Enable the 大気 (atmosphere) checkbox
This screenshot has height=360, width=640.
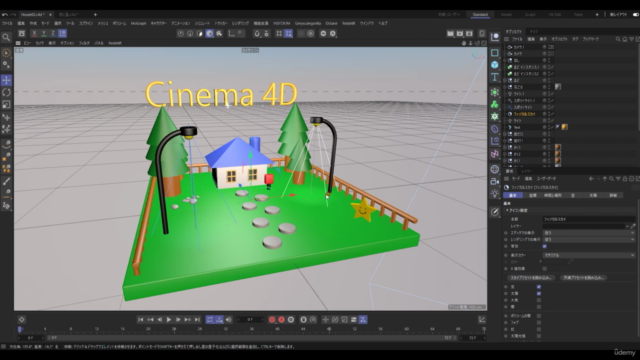point(539,300)
